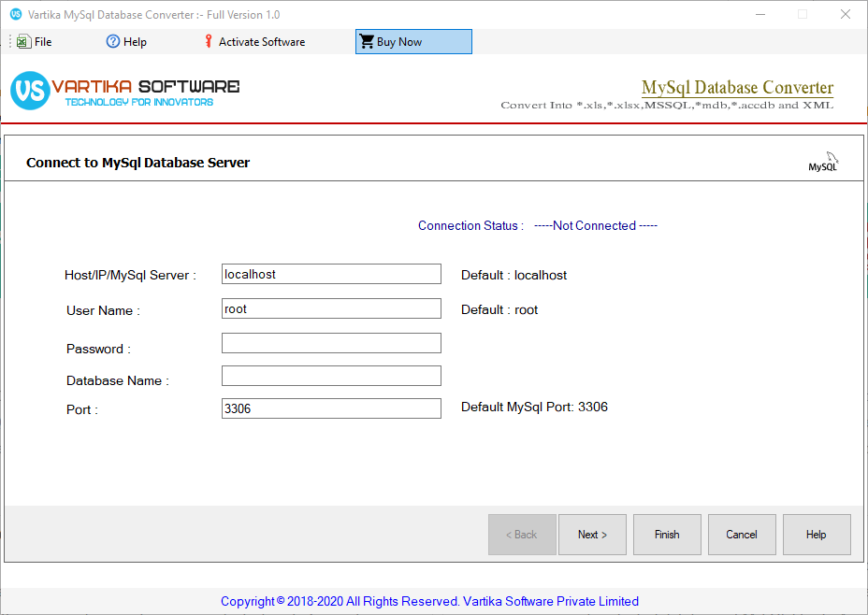Click the red key activation icon

point(209,41)
